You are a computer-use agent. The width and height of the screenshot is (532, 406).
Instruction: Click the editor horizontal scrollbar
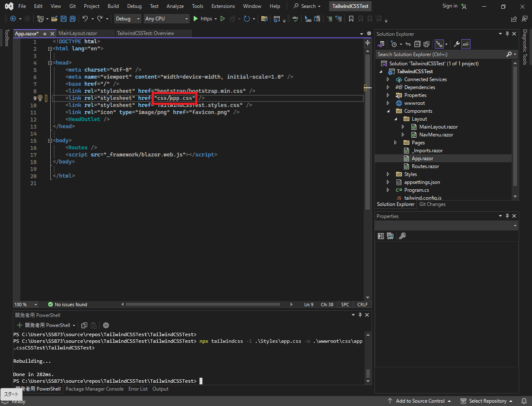coord(203,304)
